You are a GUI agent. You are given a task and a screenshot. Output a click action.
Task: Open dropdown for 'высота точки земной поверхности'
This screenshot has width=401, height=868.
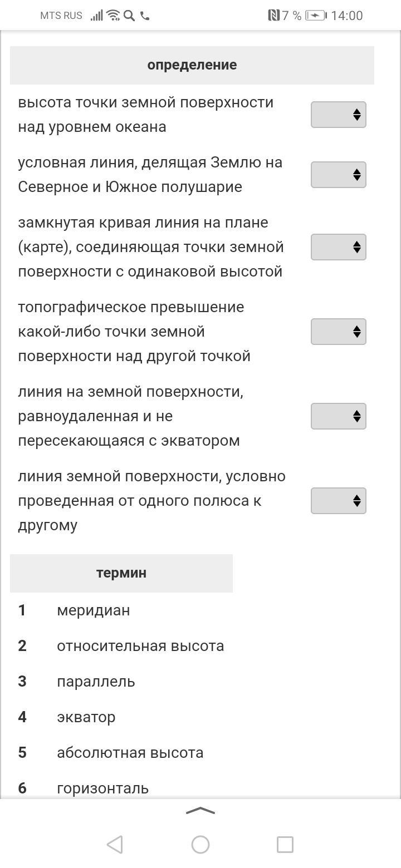coord(338,115)
